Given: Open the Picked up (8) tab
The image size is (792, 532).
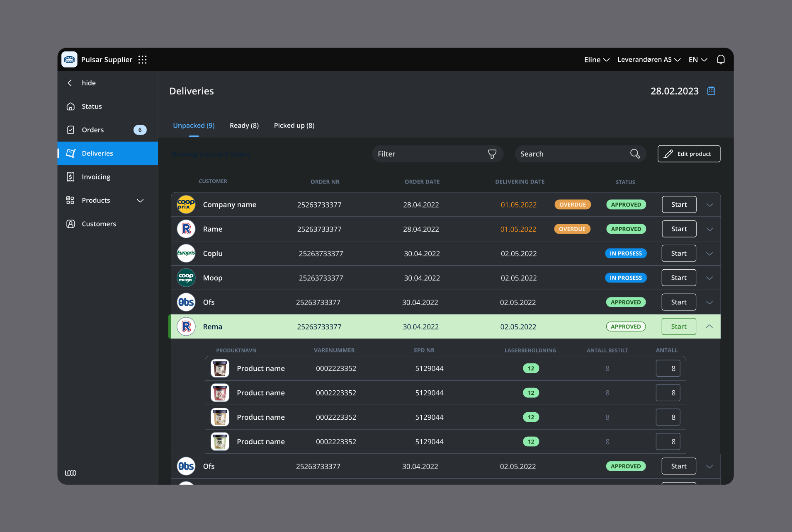Looking at the screenshot, I should point(294,125).
